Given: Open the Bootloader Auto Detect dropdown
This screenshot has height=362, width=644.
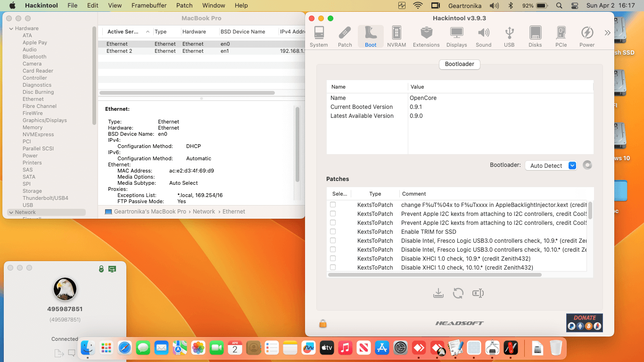Looking at the screenshot, I should pos(551,165).
